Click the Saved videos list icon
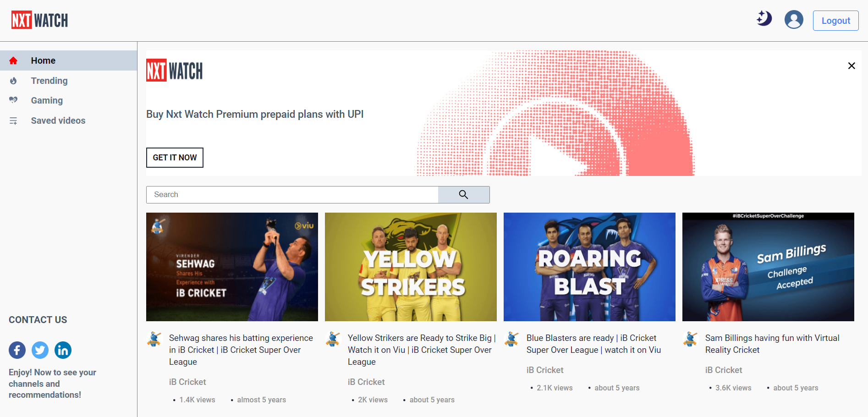868x417 pixels. click(x=13, y=121)
